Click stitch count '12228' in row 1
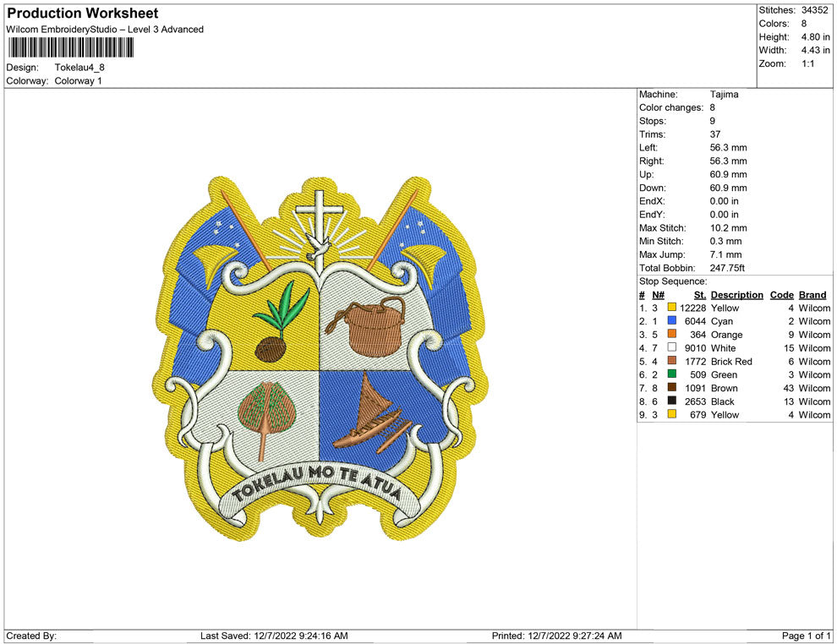 click(x=692, y=308)
